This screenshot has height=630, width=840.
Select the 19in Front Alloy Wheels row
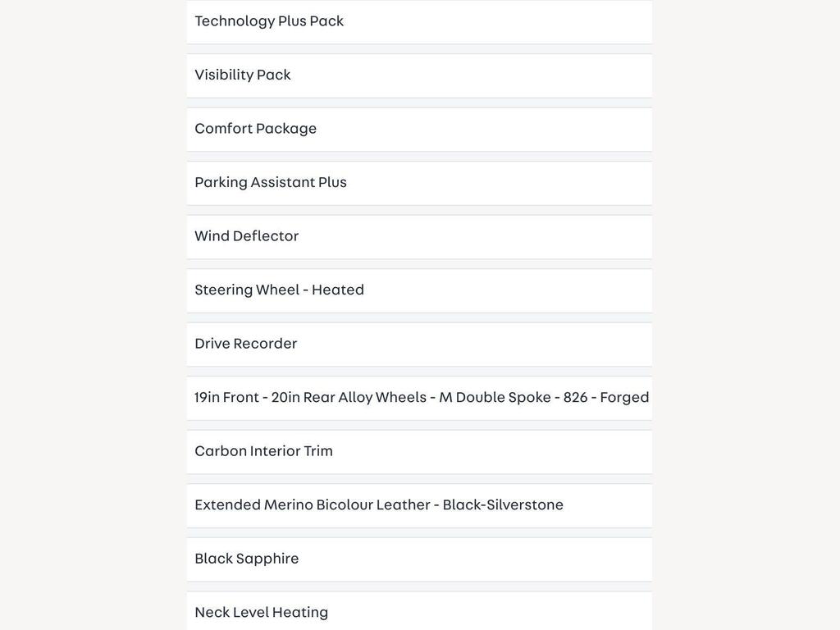[x=419, y=398]
